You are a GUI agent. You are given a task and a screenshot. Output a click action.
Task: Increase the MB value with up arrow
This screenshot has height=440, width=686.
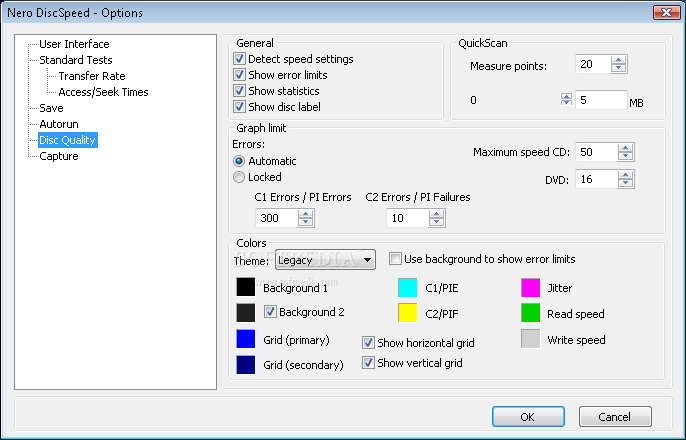click(566, 96)
